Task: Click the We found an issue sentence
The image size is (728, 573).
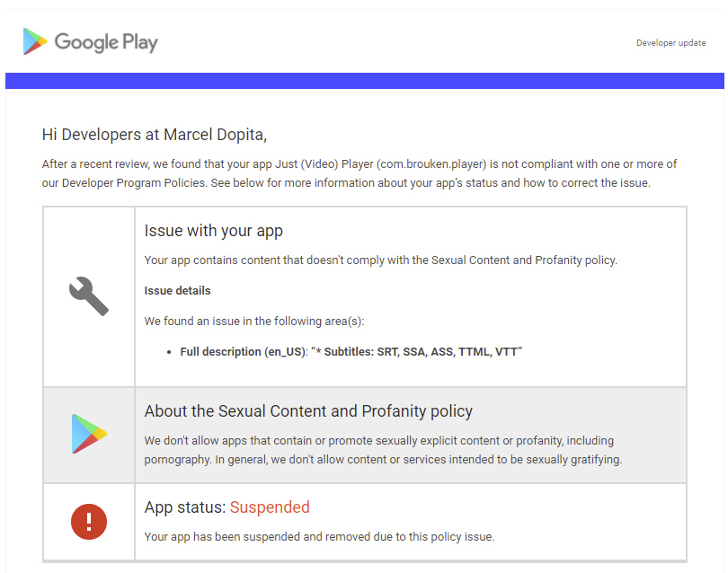Action: 254,321
